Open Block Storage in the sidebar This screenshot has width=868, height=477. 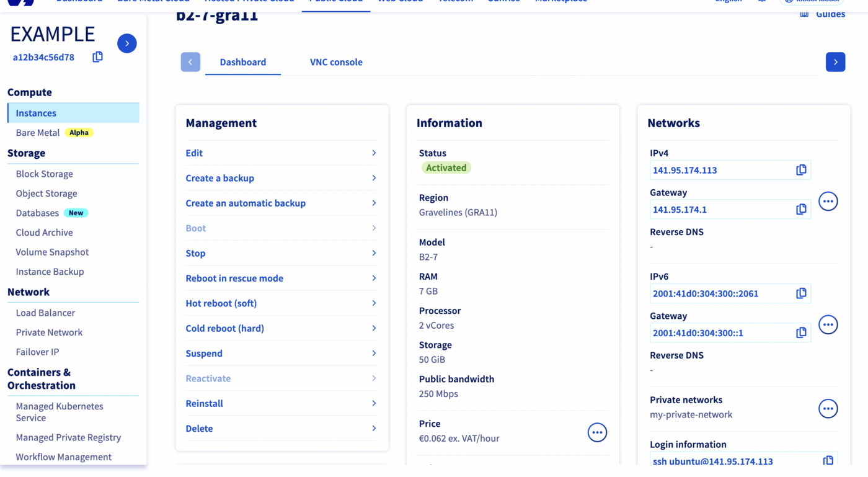[x=45, y=174]
